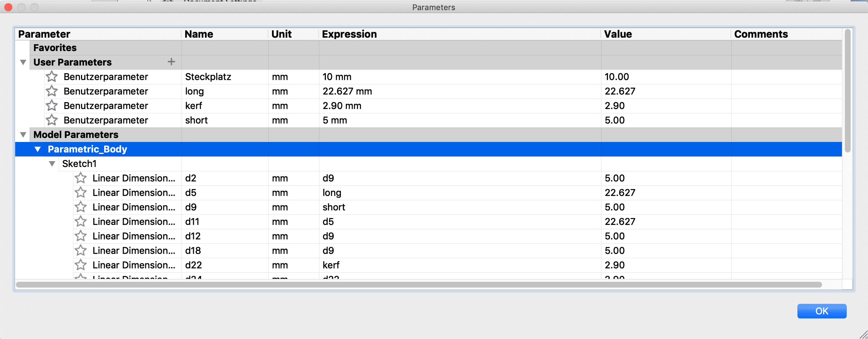Collapse the Model Parameters section

tap(23, 135)
